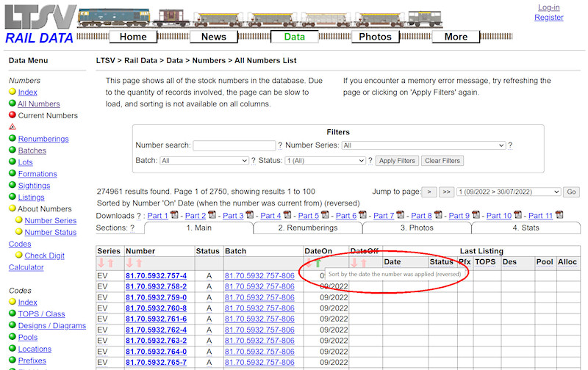Image resolution: width=588 pixels, height=370 pixels.
Task: Click the help question mark after Number search
Action: (280, 145)
